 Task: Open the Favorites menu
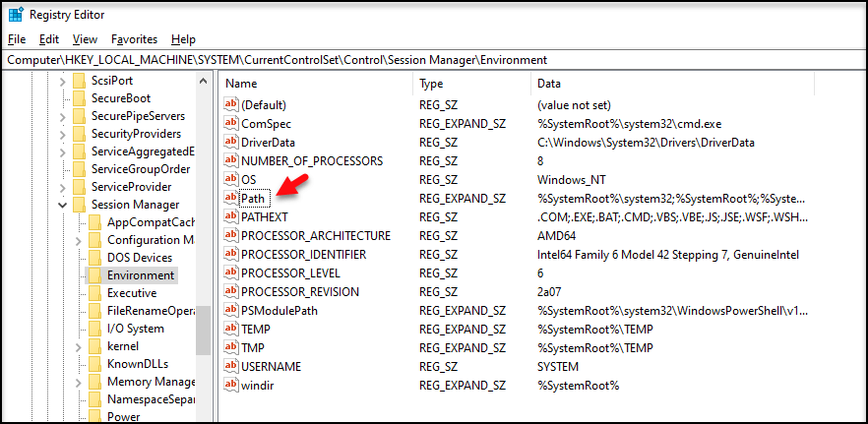[x=134, y=39]
